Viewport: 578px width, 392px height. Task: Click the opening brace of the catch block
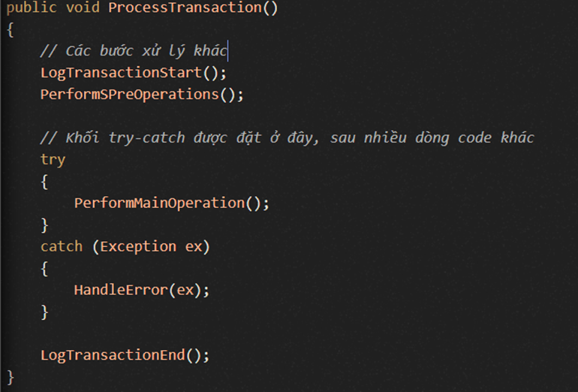(x=44, y=268)
